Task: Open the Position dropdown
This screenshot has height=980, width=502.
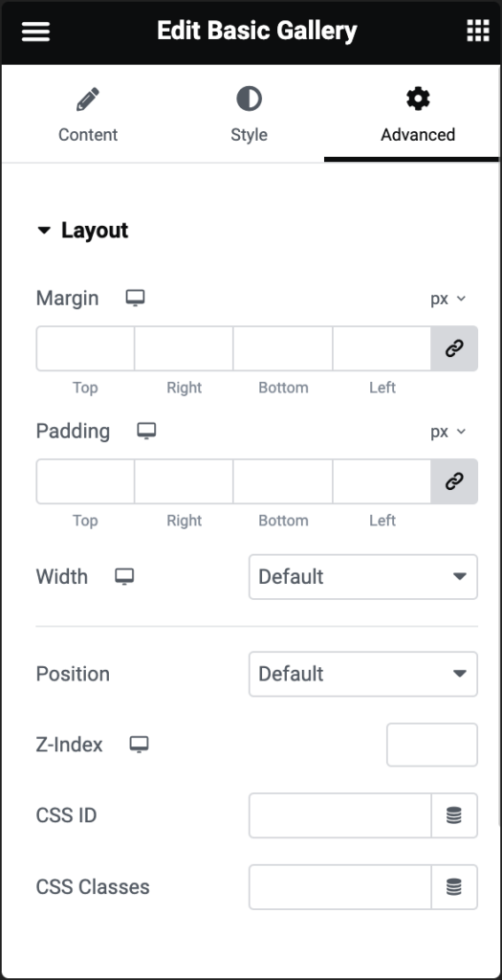Action: click(x=362, y=674)
